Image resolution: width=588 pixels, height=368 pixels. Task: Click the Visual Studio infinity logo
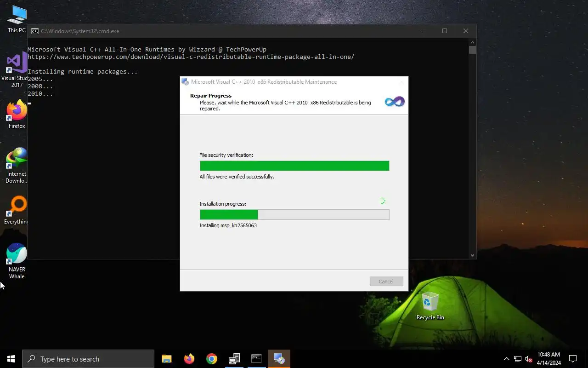point(395,102)
